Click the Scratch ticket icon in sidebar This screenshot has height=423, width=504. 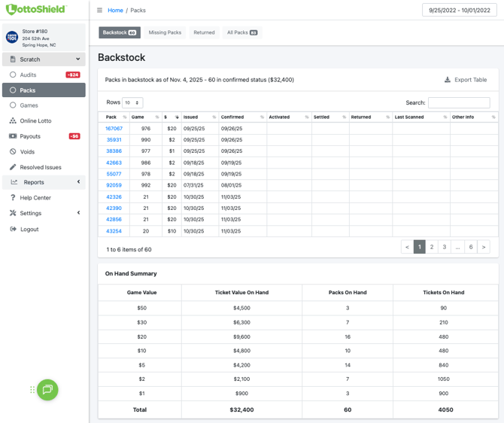[x=13, y=59]
